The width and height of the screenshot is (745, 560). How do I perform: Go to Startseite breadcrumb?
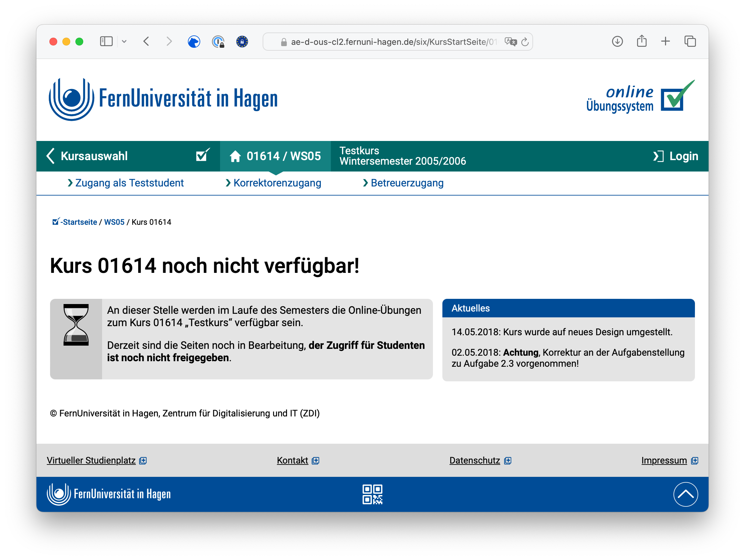[75, 222]
